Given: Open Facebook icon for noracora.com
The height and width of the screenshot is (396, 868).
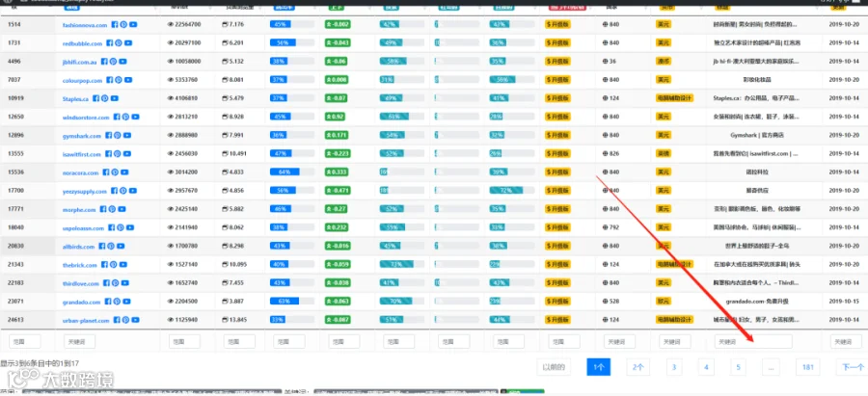Looking at the screenshot, I should (x=106, y=172).
